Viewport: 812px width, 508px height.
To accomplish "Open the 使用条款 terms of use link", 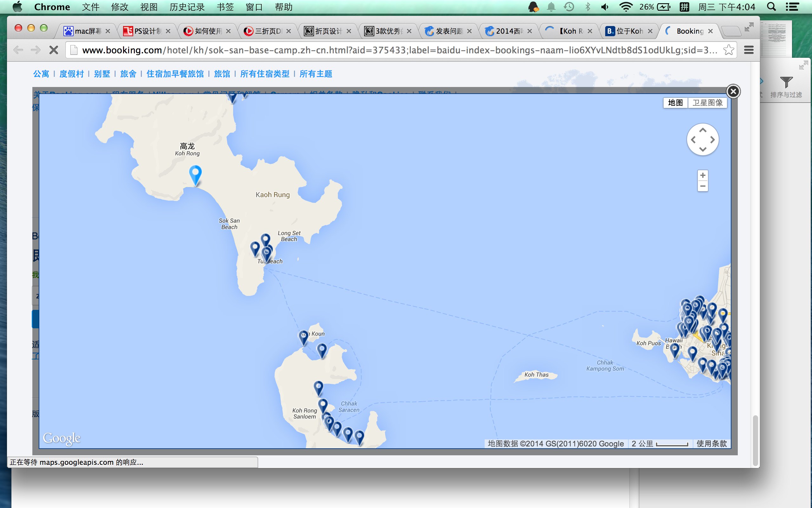I will (x=711, y=444).
